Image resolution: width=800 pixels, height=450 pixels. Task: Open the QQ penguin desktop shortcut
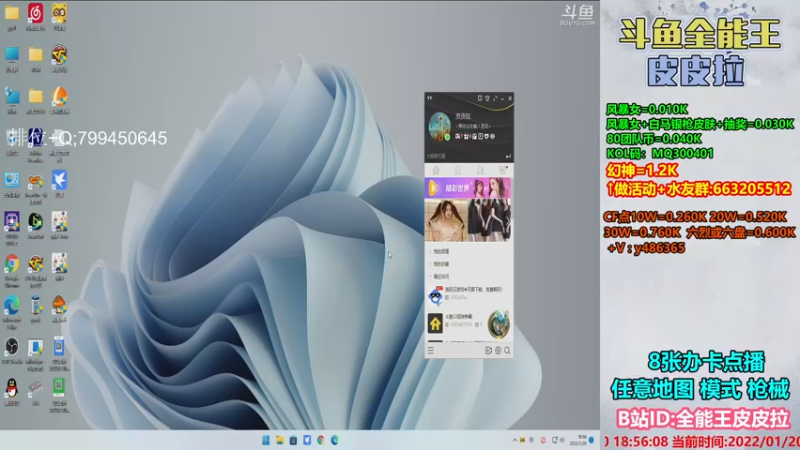tap(12, 389)
